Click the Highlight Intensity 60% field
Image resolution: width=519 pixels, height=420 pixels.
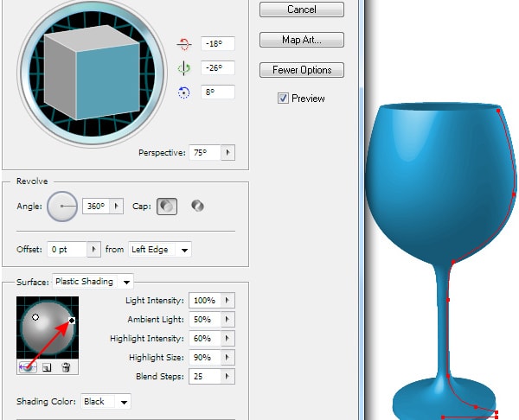click(205, 338)
